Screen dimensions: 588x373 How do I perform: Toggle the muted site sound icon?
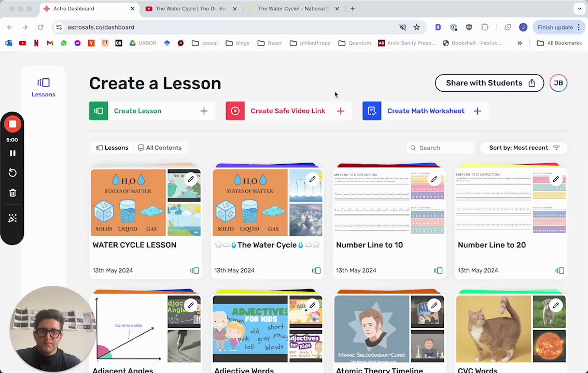click(x=403, y=27)
